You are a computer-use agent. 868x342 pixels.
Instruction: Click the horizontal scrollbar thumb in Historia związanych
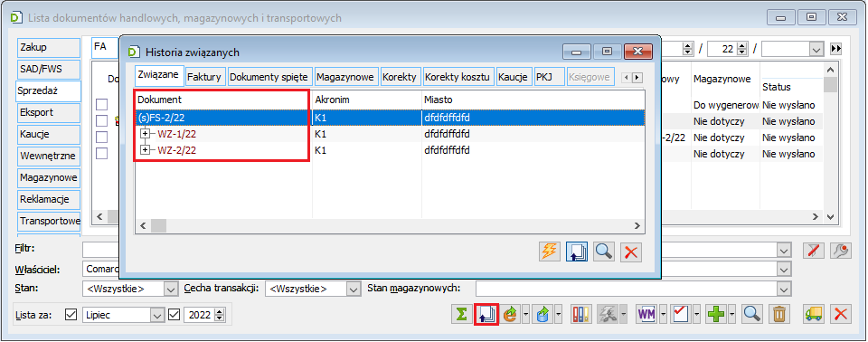(159, 225)
